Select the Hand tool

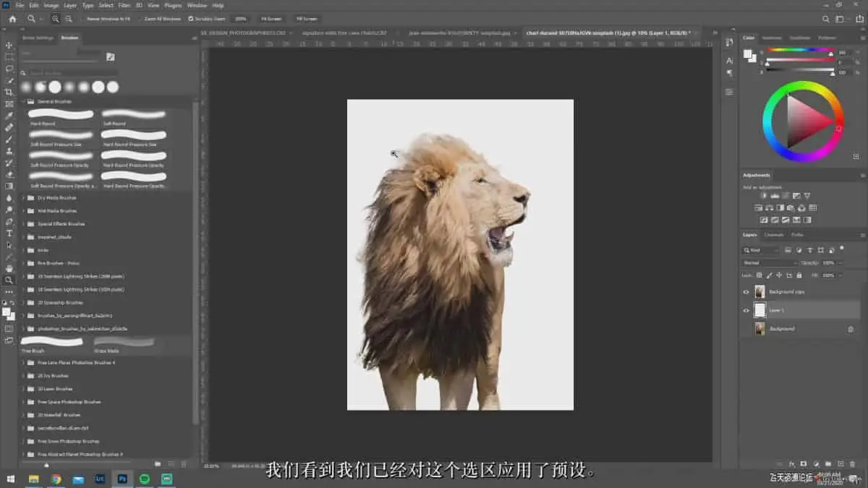[9, 268]
